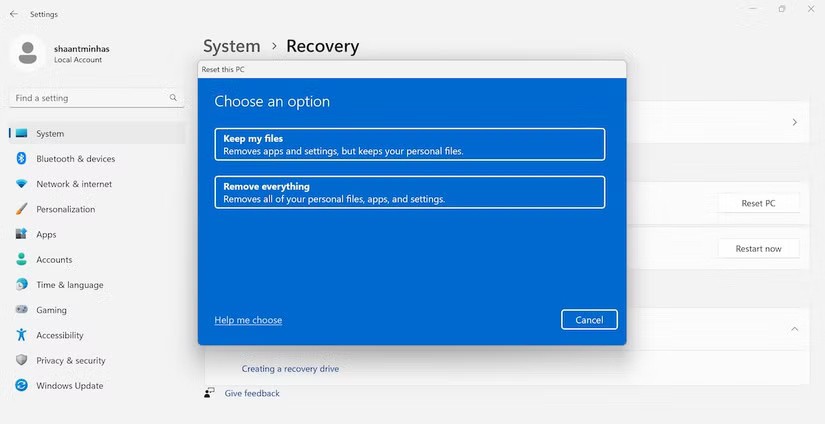
Task: Click the System monitor icon in sidebar
Action: click(x=22, y=134)
